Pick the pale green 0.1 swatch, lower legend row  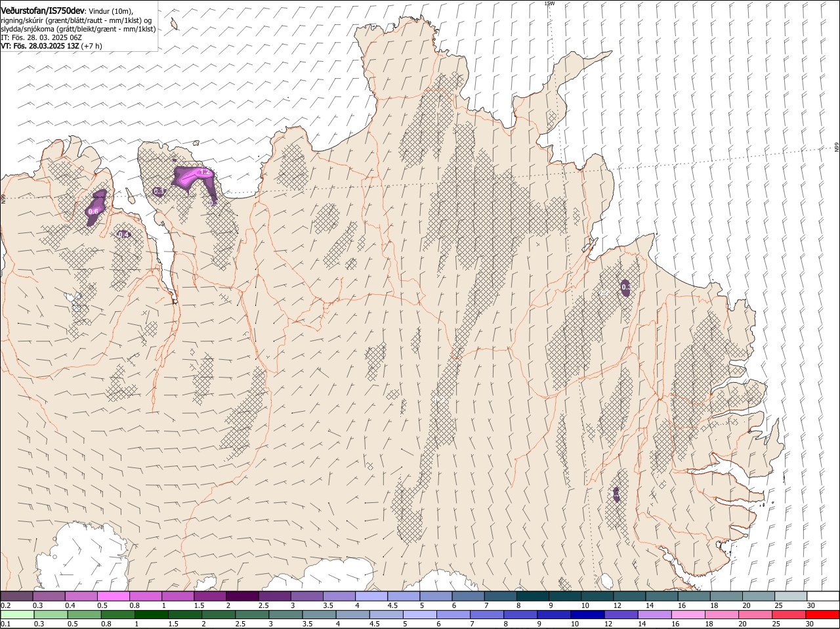[x=17, y=615]
